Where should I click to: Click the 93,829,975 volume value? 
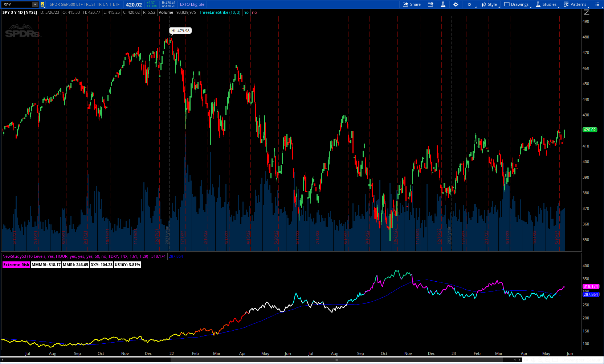click(186, 12)
